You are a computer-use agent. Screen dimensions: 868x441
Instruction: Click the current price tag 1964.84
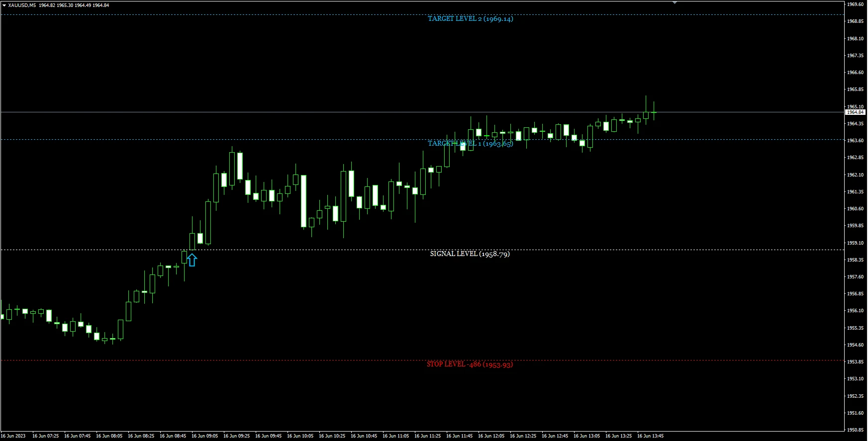point(855,112)
